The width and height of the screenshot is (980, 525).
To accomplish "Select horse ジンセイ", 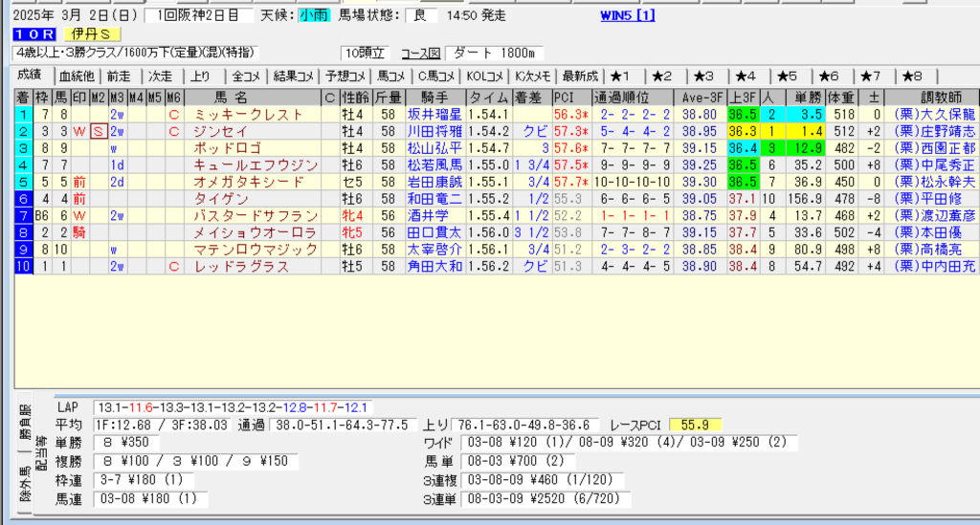I will point(221,132).
